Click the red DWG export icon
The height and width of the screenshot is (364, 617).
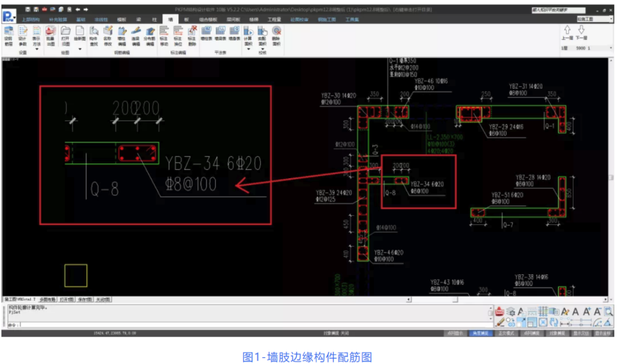point(499,311)
